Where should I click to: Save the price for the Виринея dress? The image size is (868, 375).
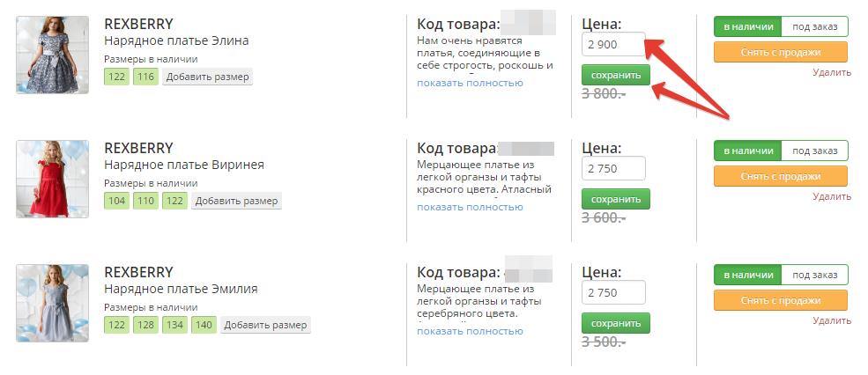(x=616, y=199)
